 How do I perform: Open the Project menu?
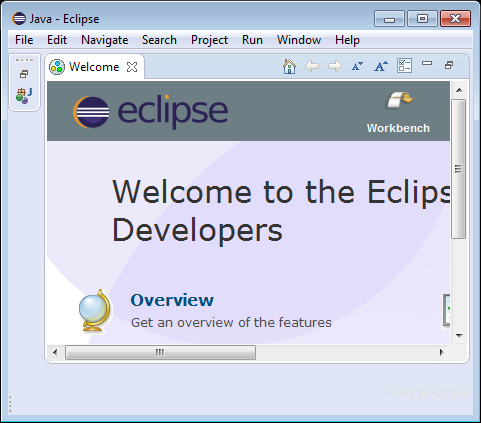(x=209, y=40)
